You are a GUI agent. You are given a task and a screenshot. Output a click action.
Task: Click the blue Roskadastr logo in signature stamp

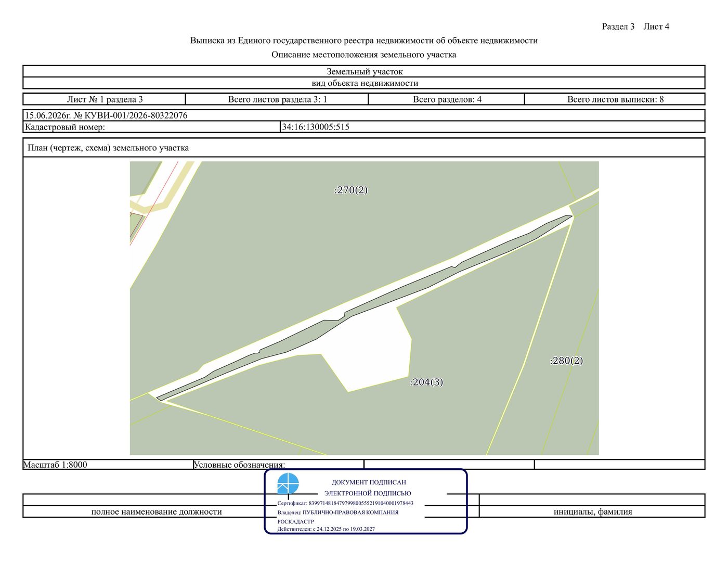click(x=288, y=483)
